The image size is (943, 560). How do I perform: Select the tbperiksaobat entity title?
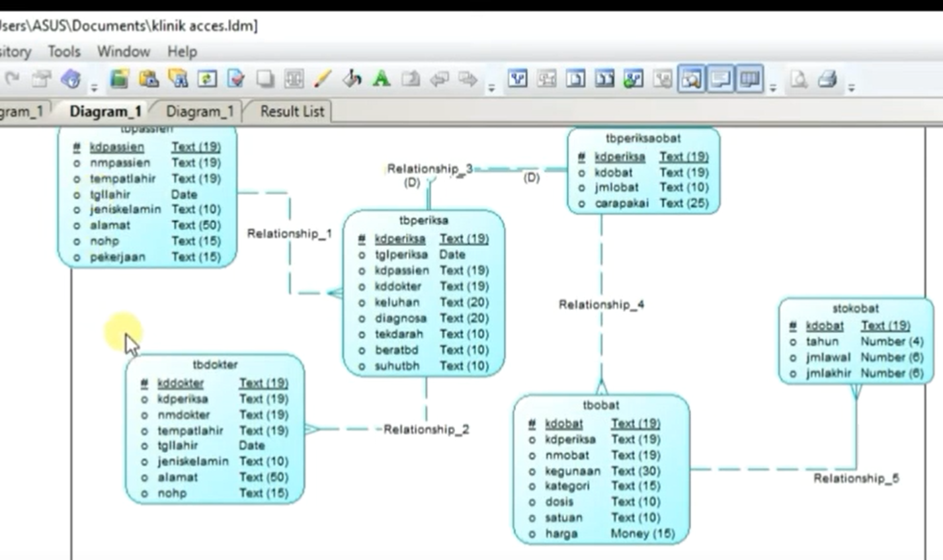pos(643,138)
